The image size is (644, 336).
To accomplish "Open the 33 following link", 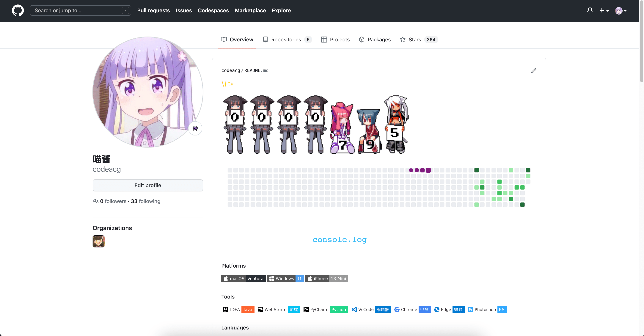I will [145, 201].
